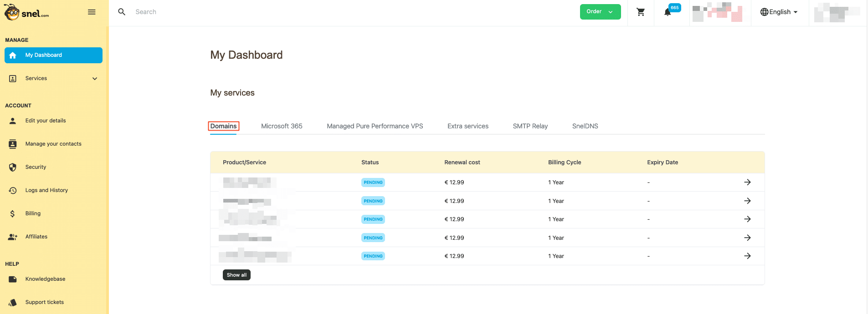Viewport: 868px width, 314px height.
Task: Open the green Order dropdown
Action: [600, 12]
